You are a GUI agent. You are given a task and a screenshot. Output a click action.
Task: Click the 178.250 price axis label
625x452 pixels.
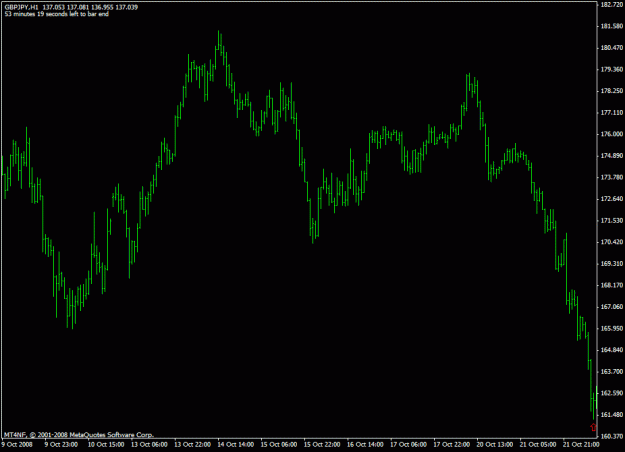[611, 91]
